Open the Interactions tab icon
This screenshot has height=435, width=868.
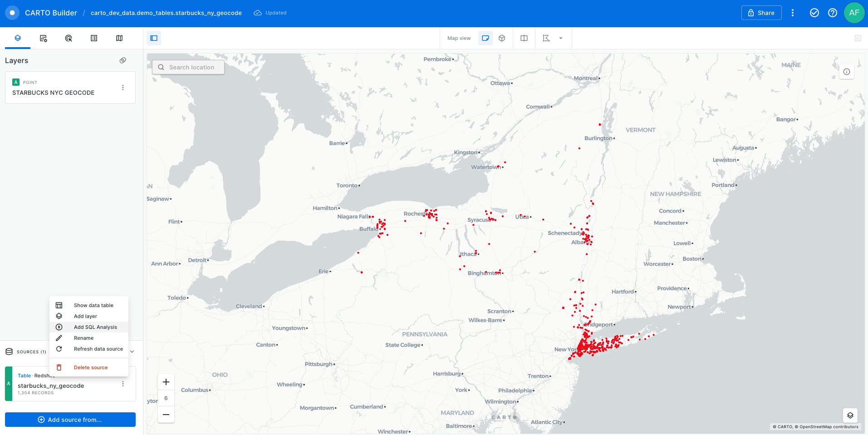tap(69, 39)
